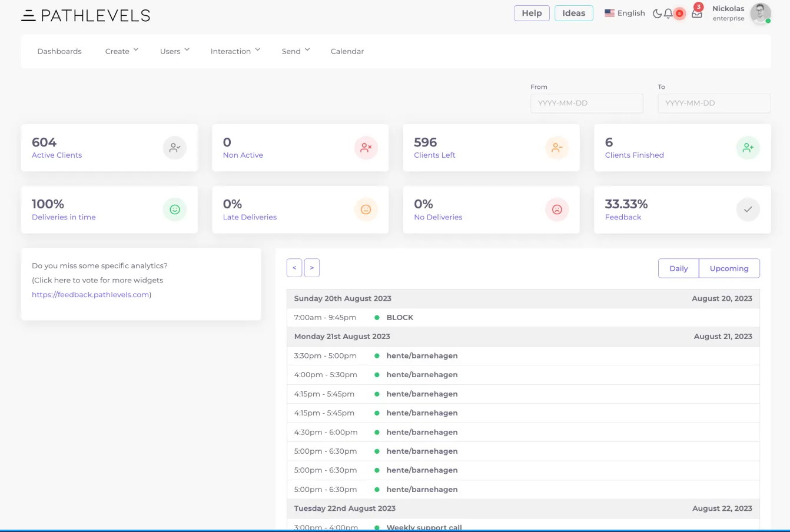The height and width of the screenshot is (532, 790).
Task: Open the BLOCK event on Sunday
Action: tap(523, 318)
